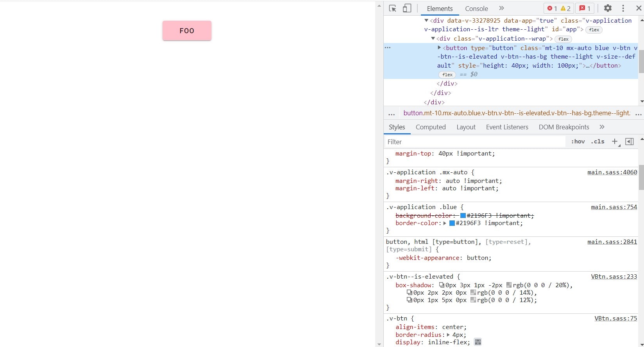Add a new style rule plus icon

[x=615, y=141]
